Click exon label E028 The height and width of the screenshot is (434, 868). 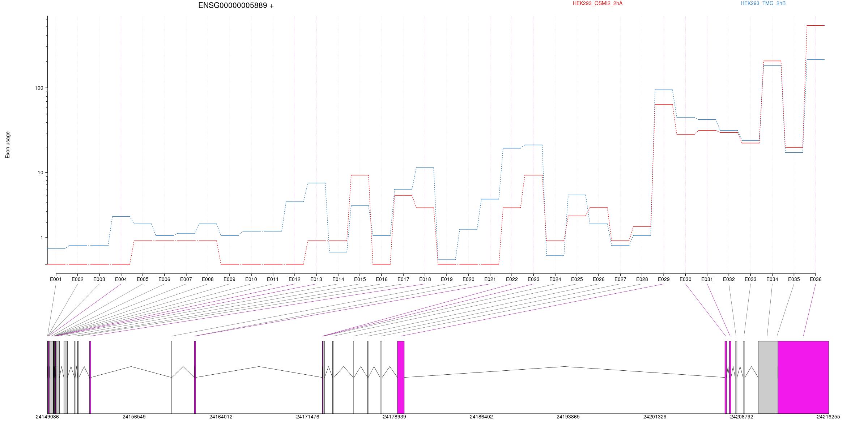coord(642,279)
